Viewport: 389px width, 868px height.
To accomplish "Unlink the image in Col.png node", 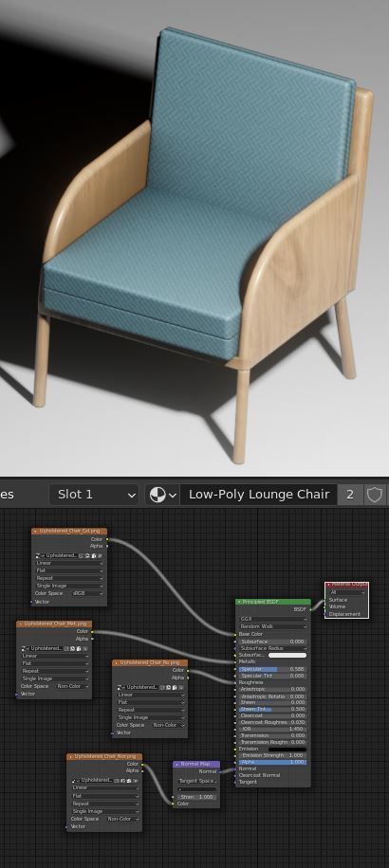I will [101, 555].
